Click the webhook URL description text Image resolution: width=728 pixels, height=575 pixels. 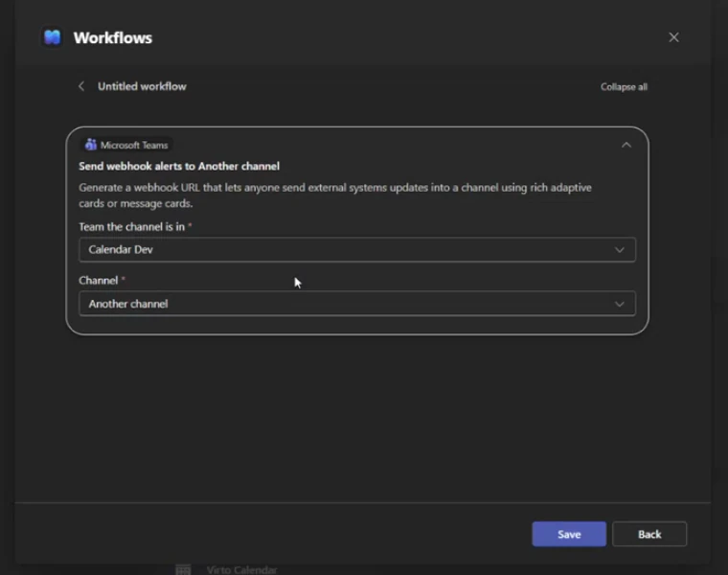[x=335, y=195]
